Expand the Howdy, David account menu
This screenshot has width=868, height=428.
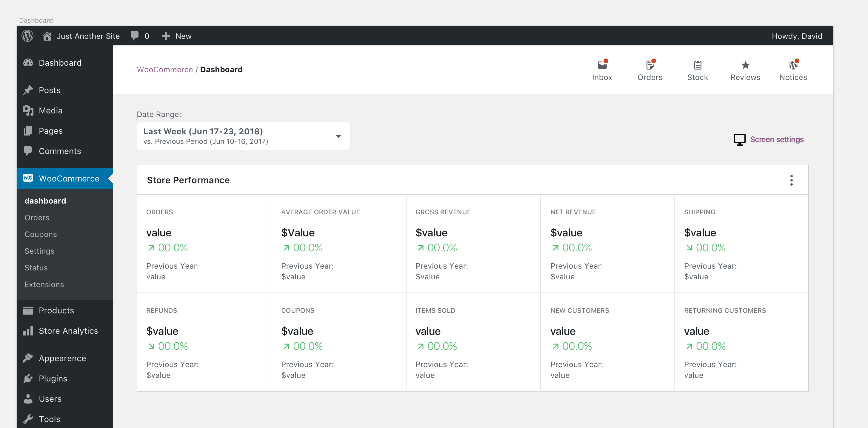click(797, 36)
